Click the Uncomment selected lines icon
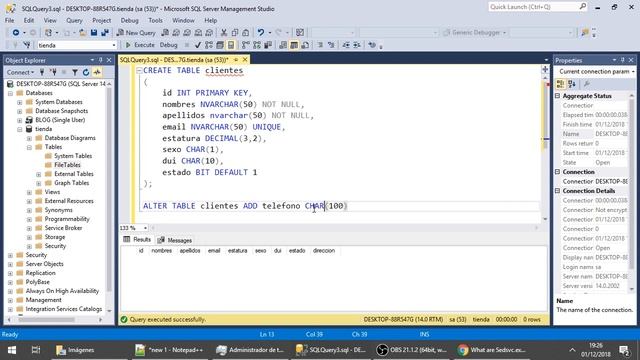This screenshot has height=360, width=640. [331, 45]
